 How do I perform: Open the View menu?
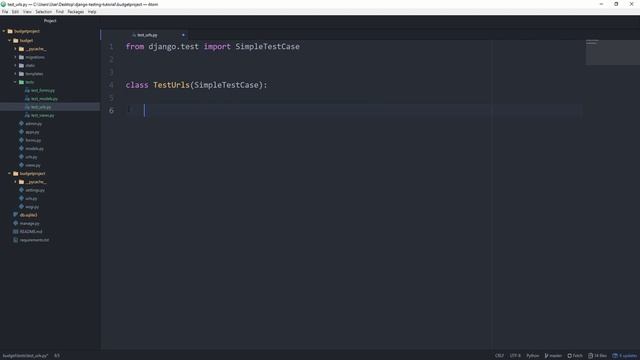tap(27, 12)
